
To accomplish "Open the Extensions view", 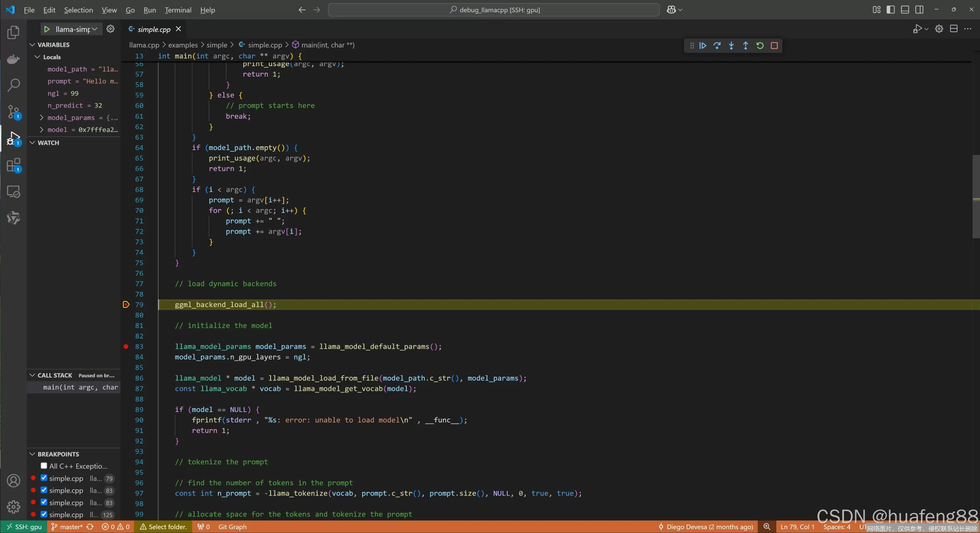I will click(x=13, y=165).
